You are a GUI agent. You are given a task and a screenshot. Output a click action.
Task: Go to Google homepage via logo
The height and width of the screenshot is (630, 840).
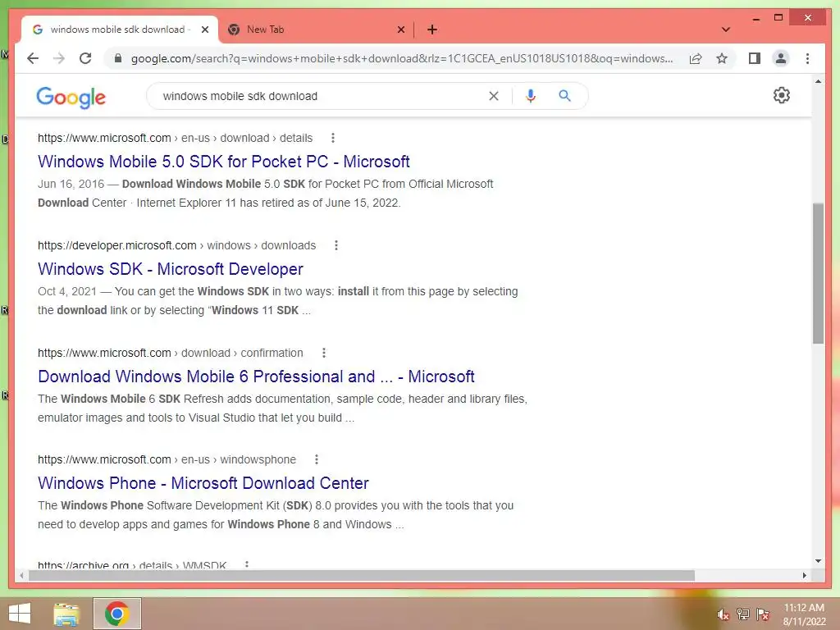[x=71, y=98]
